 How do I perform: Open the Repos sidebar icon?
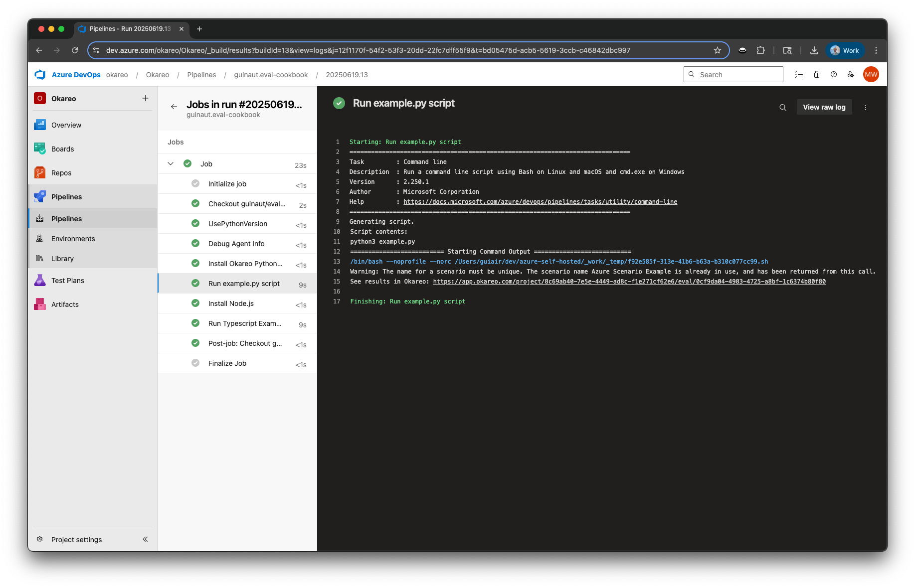click(40, 173)
